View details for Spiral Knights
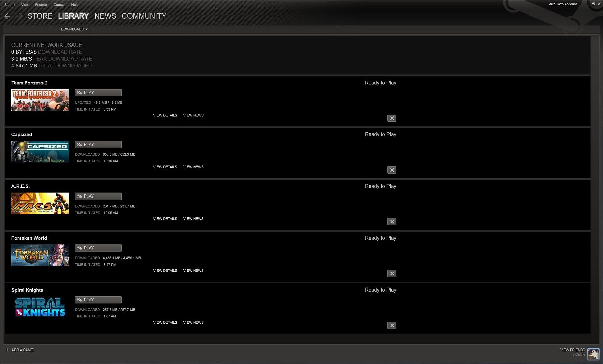603x364 pixels. [x=165, y=323]
